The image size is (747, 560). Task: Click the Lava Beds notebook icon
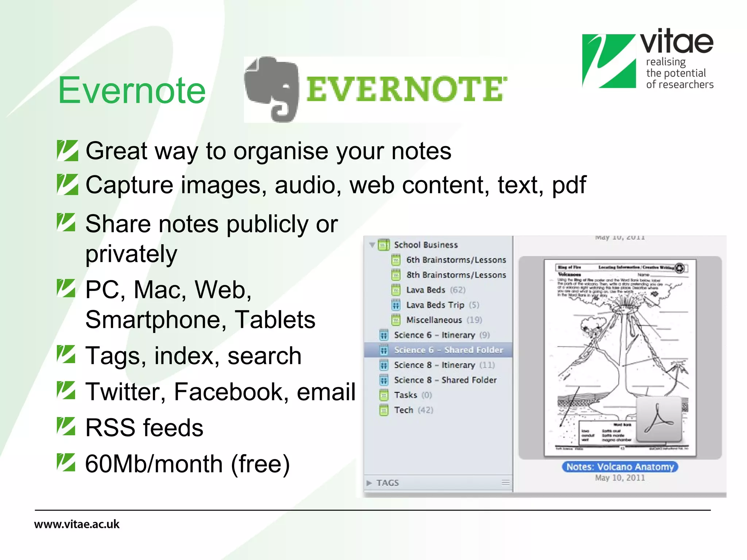(x=396, y=290)
